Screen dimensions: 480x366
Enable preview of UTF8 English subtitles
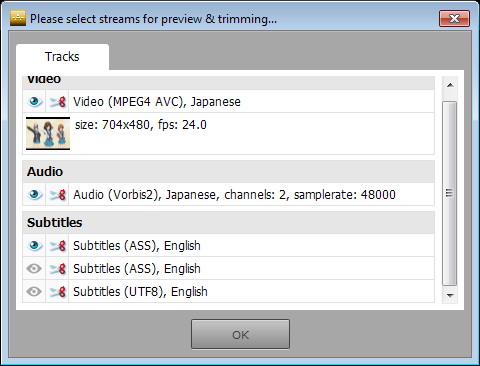coord(34,292)
